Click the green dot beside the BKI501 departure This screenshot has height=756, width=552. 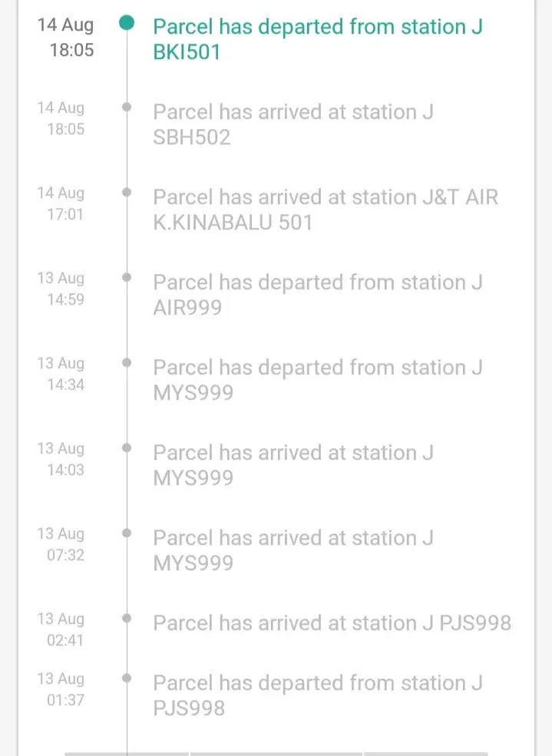127,23
